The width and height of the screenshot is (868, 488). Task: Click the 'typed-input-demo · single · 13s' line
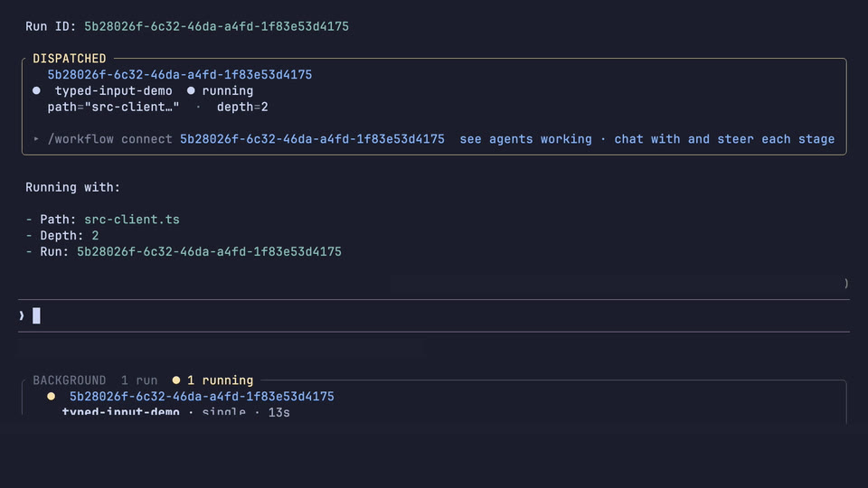coord(176,412)
